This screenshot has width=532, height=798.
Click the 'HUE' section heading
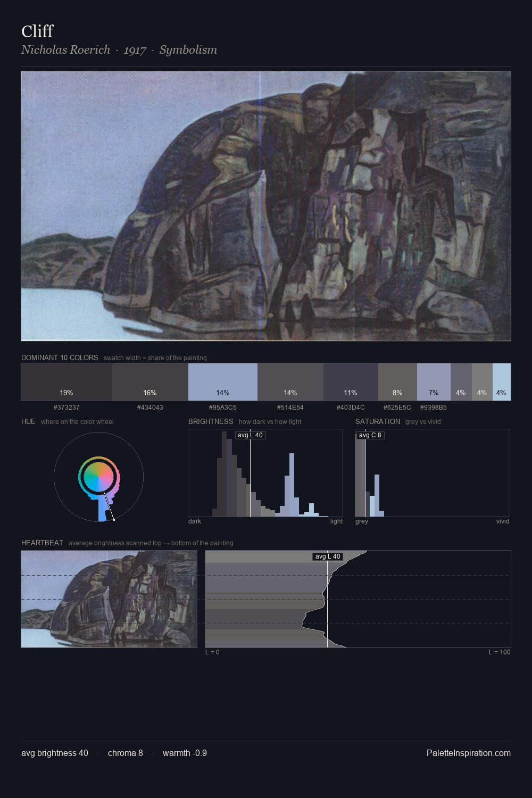pyautogui.click(x=28, y=421)
